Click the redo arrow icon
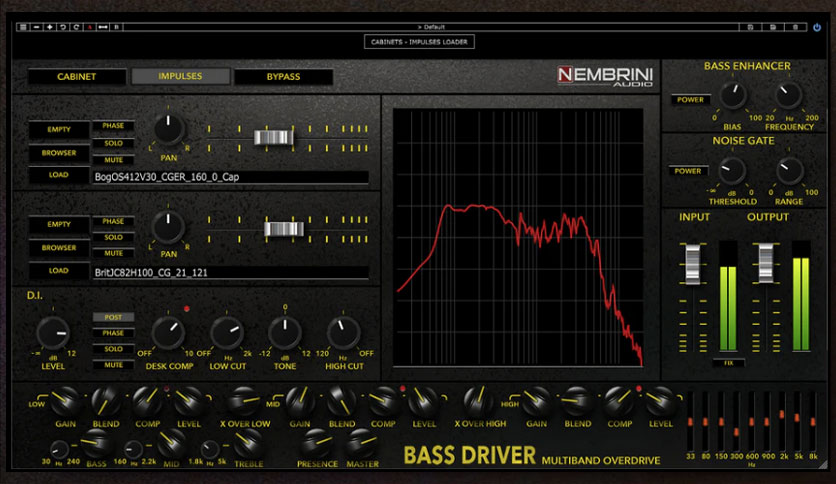 coord(76,27)
